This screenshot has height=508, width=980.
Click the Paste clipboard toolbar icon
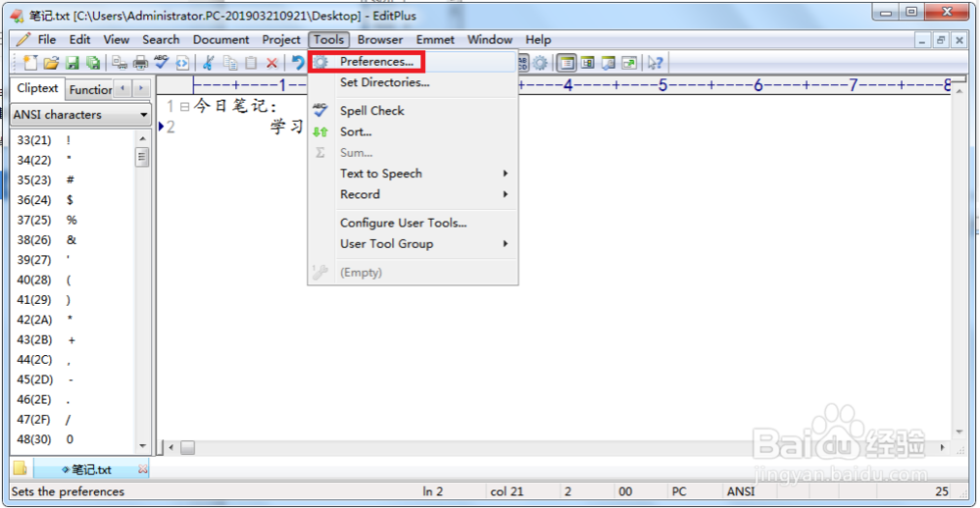click(x=251, y=63)
